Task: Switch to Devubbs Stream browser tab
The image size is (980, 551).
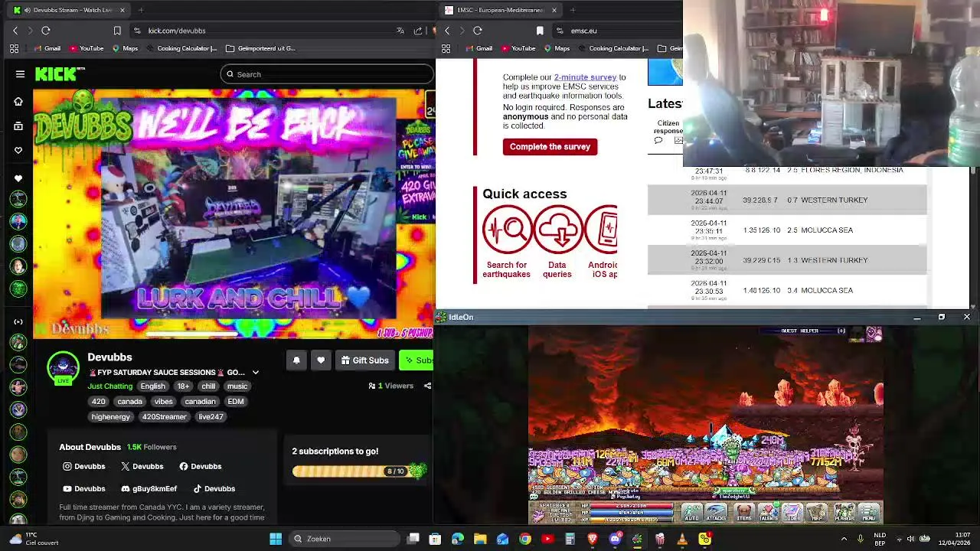Action: tap(67, 10)
